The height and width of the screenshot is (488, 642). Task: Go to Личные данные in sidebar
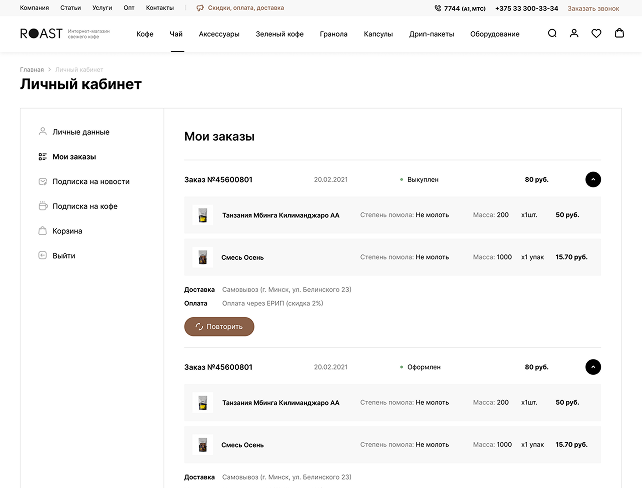pos(81,132)
